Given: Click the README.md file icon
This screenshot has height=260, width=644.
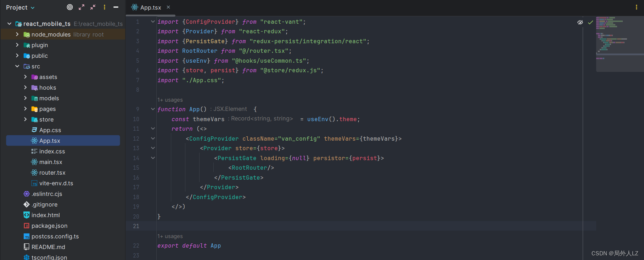Looking at the screenshot, I should click(x=27, y=247).
